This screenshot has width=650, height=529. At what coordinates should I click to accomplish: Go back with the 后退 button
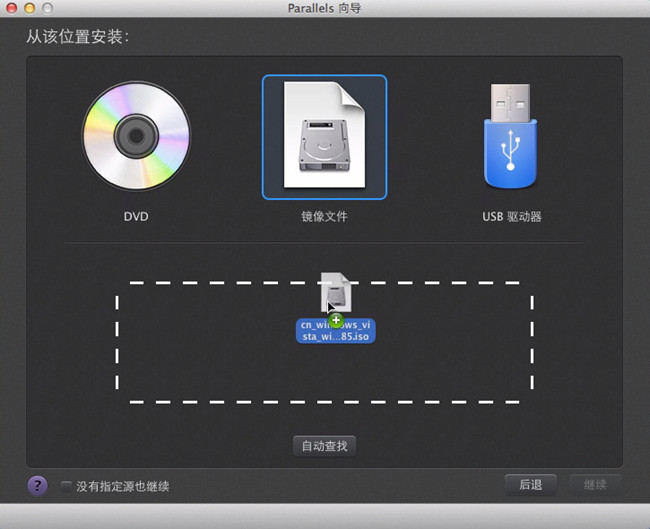click(530, 485)
